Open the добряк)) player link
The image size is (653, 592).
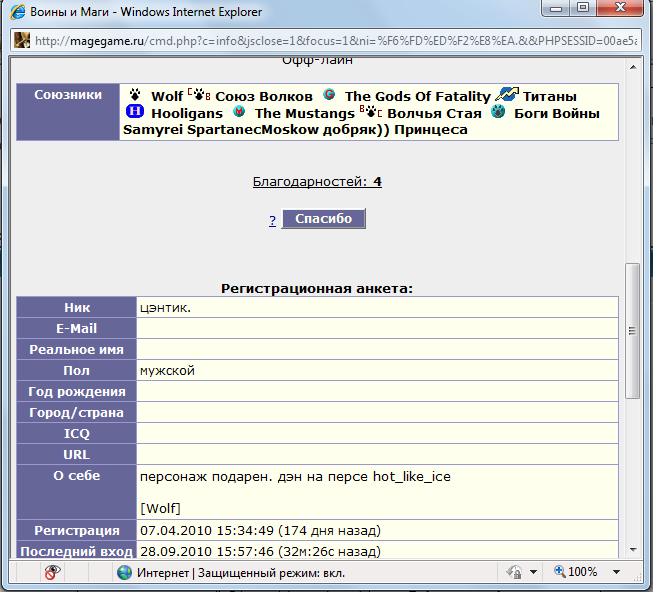[356, 129]
